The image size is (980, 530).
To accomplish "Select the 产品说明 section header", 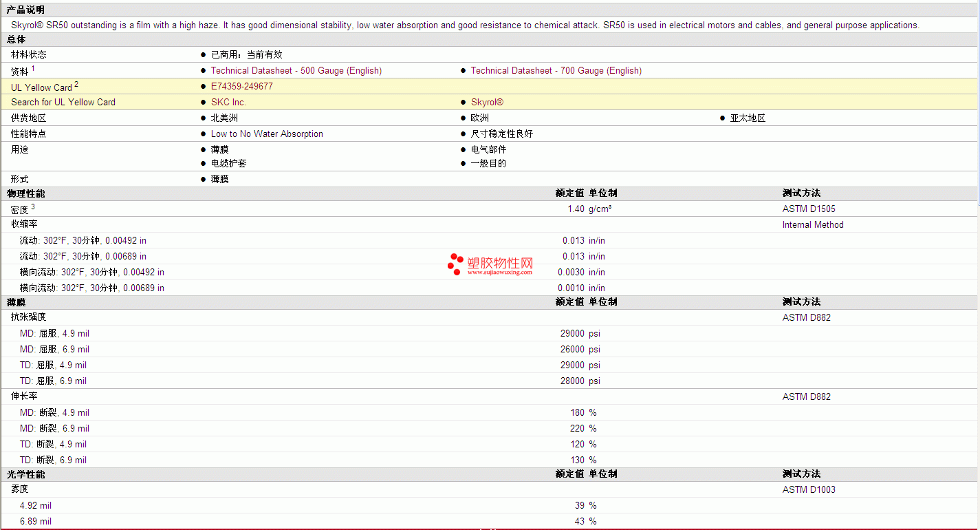I will 25,10.
